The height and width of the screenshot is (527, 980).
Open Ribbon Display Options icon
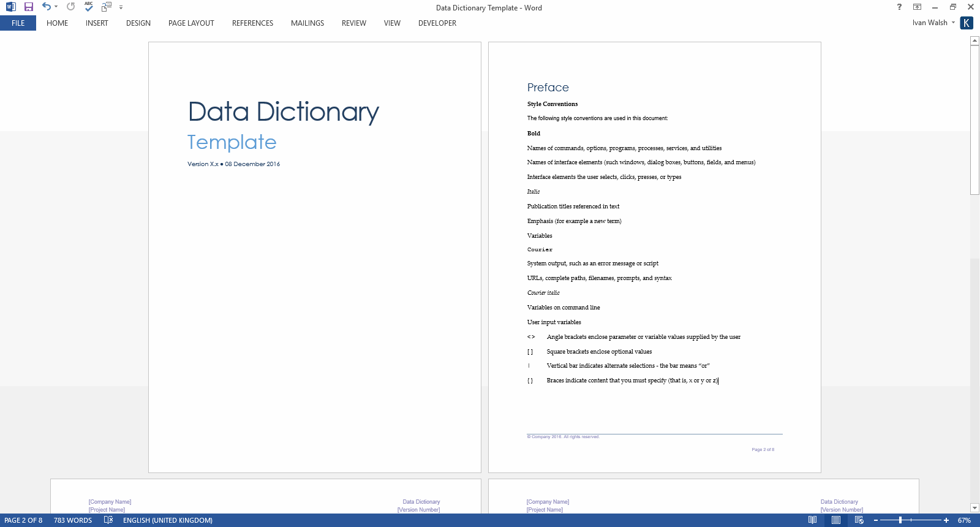point(917,7)
